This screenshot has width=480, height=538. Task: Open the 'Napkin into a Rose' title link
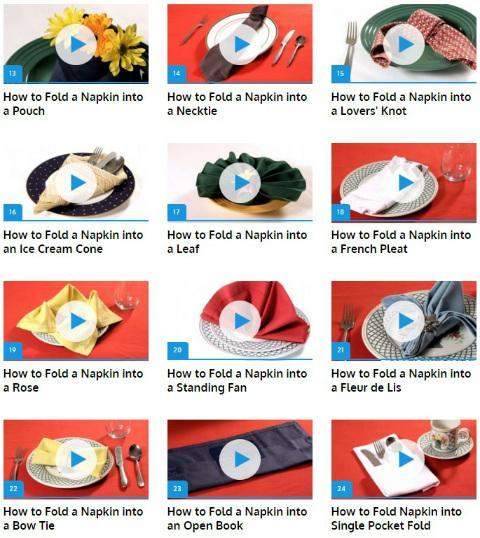click(73, 381)
